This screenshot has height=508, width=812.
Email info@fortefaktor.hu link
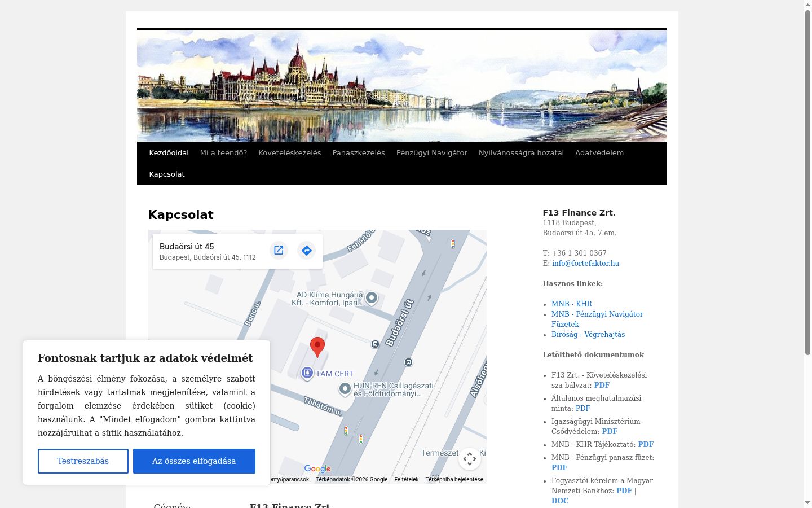pos(585,263)
